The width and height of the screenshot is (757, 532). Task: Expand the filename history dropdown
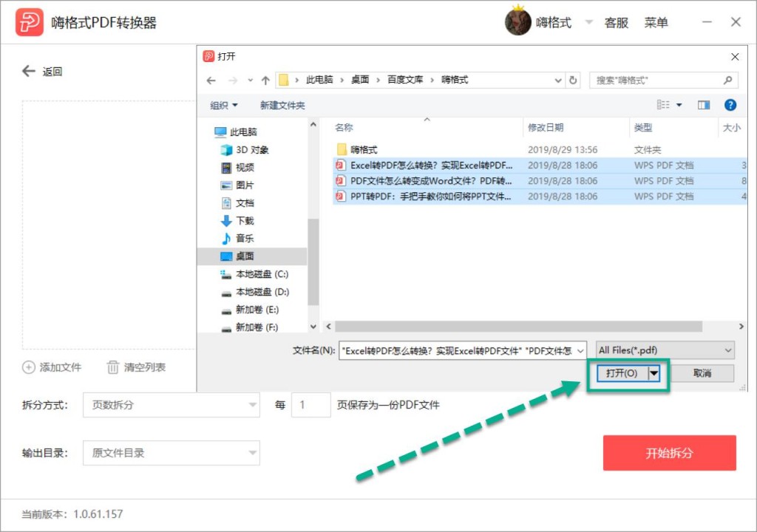click(x=580, y=351)
